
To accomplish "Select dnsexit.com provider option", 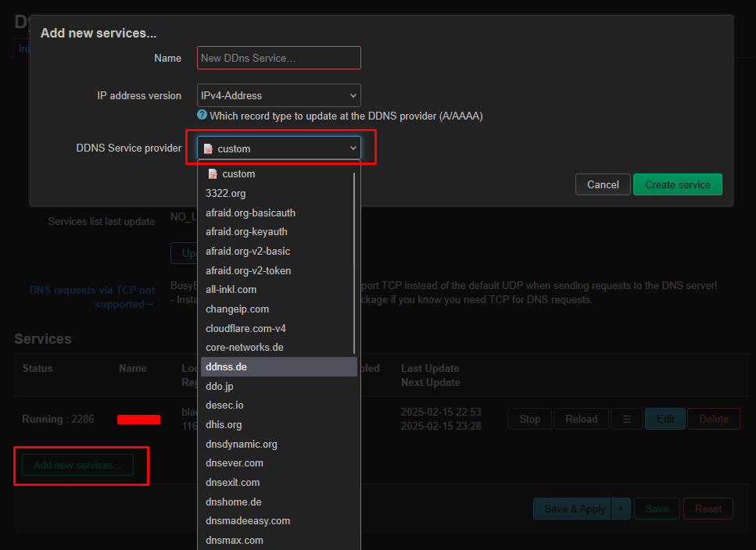I will click(x=278, y=483).
